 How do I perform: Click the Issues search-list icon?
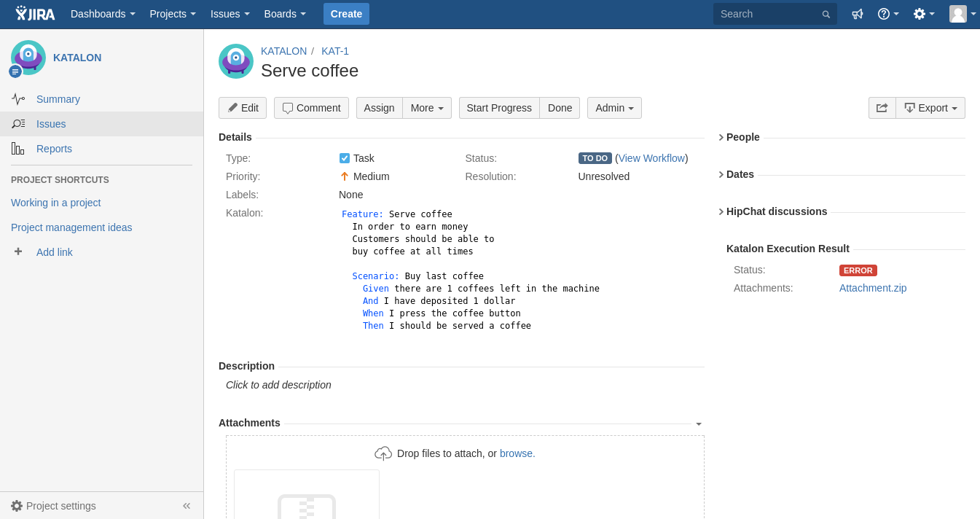[18, 124]
